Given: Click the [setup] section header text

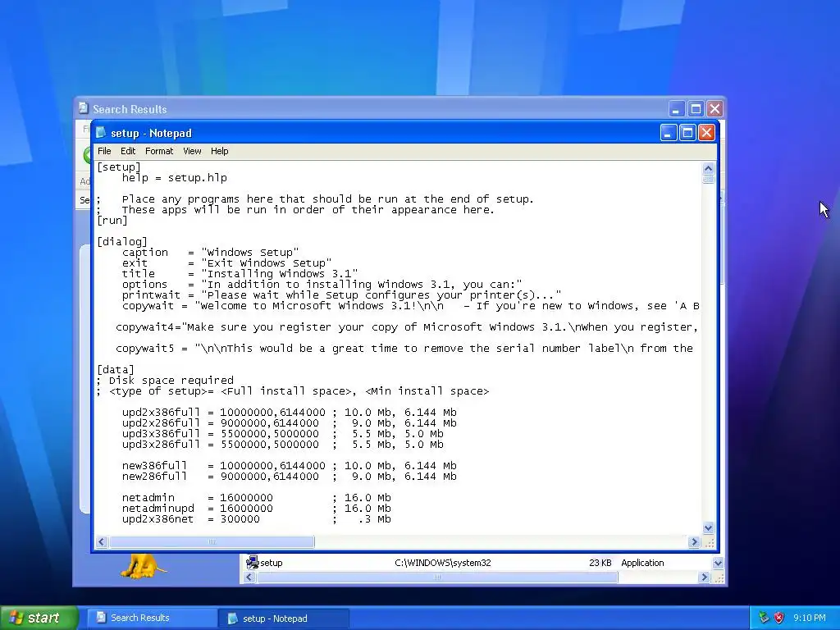Looking at the screenshot, I should pos(118,167).
